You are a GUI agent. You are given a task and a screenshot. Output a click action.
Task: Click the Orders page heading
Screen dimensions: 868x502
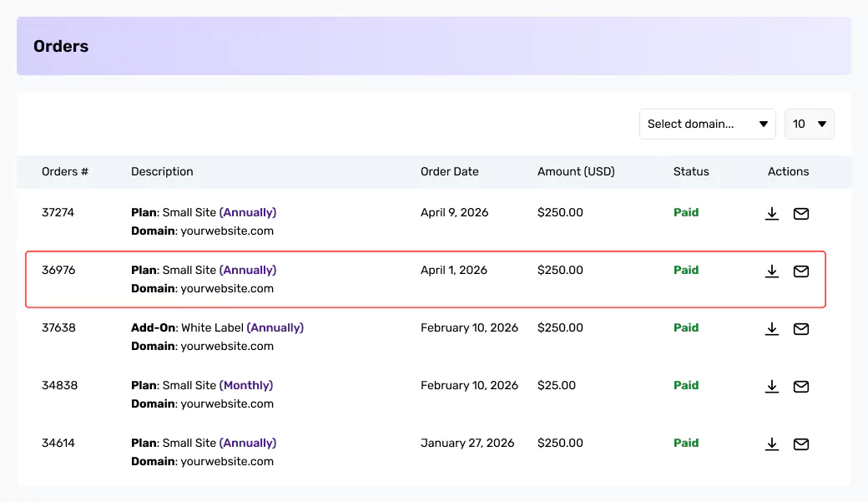(61, 46)
